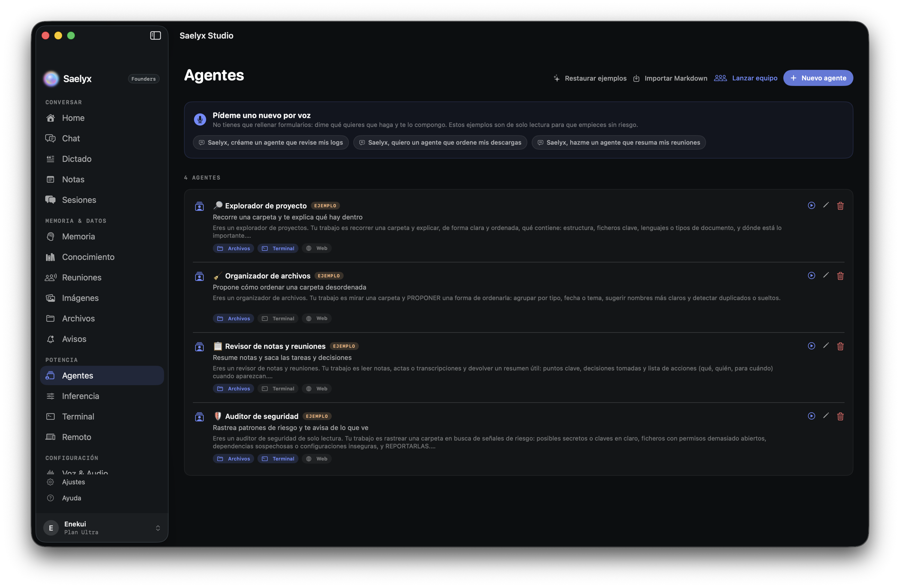The image size is (900, 588).
Task: Delete the Auditor de seguridad agent
Action: pos(840,416)
